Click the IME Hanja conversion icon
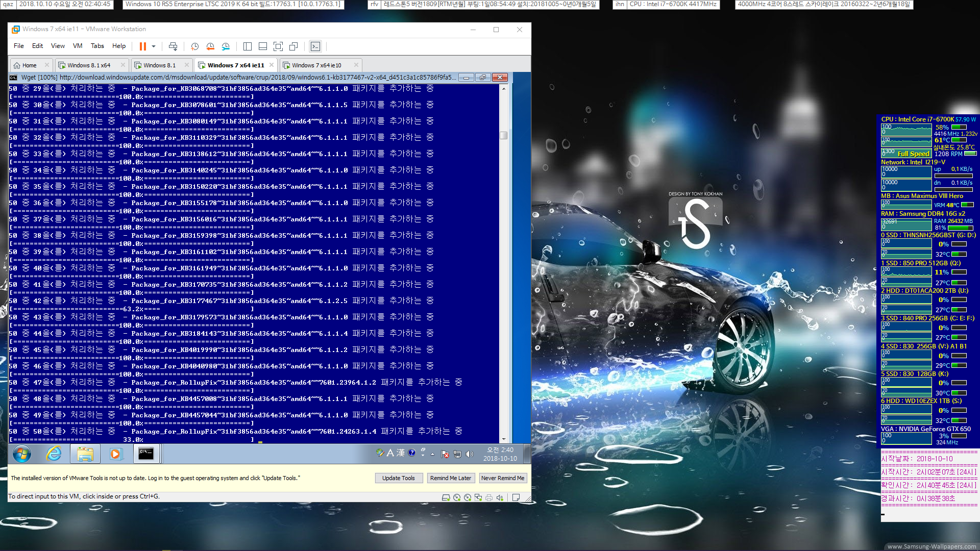The width and height of the screenshot is (980, 551). tap(401, 453)
